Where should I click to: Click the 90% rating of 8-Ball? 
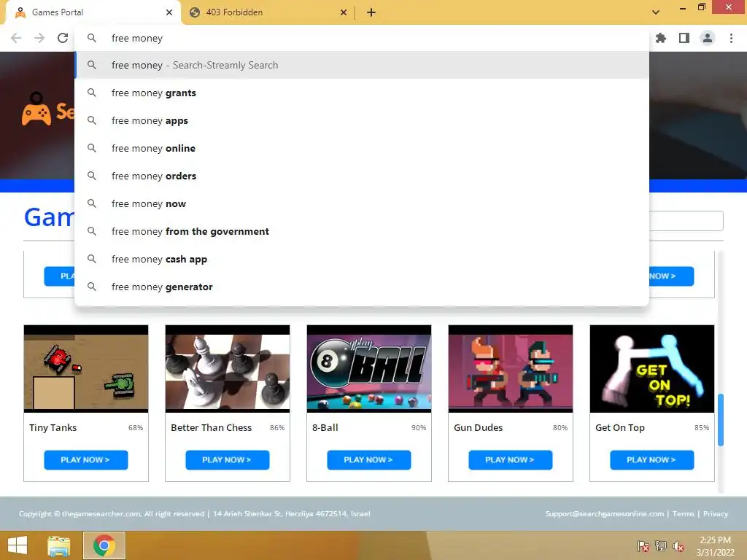[x=419, y=427]
